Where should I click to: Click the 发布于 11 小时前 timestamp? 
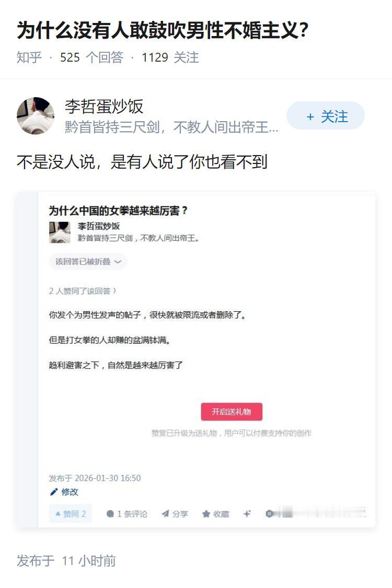(66, 561)
